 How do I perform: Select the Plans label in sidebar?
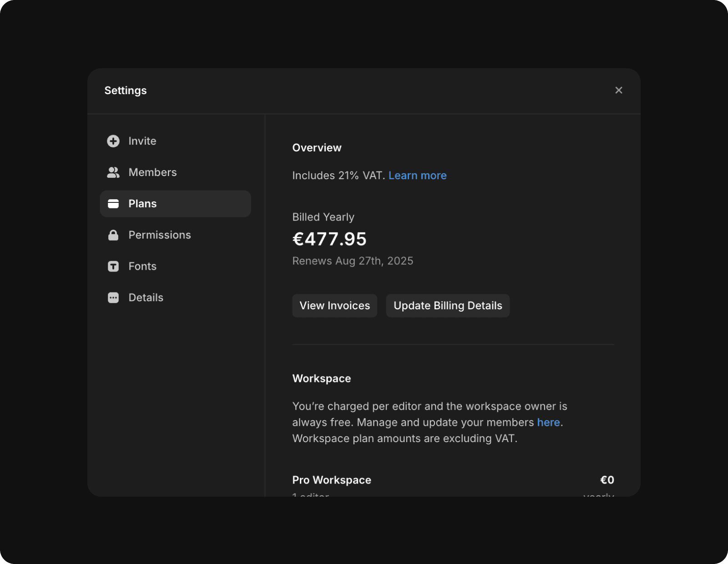[142, 204]
